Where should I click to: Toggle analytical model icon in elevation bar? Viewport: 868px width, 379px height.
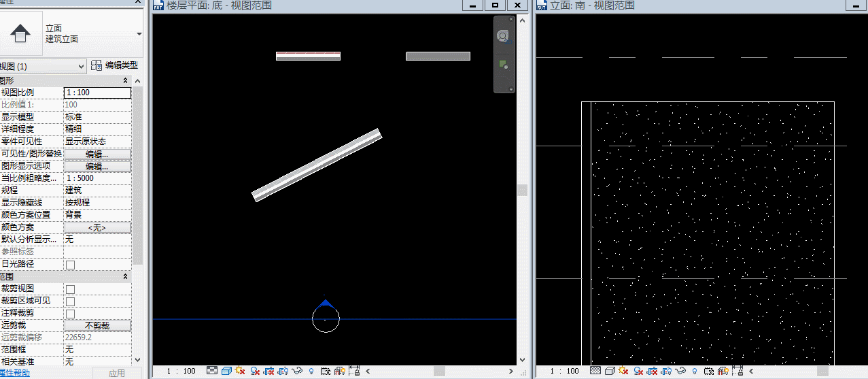pos(723,371)
